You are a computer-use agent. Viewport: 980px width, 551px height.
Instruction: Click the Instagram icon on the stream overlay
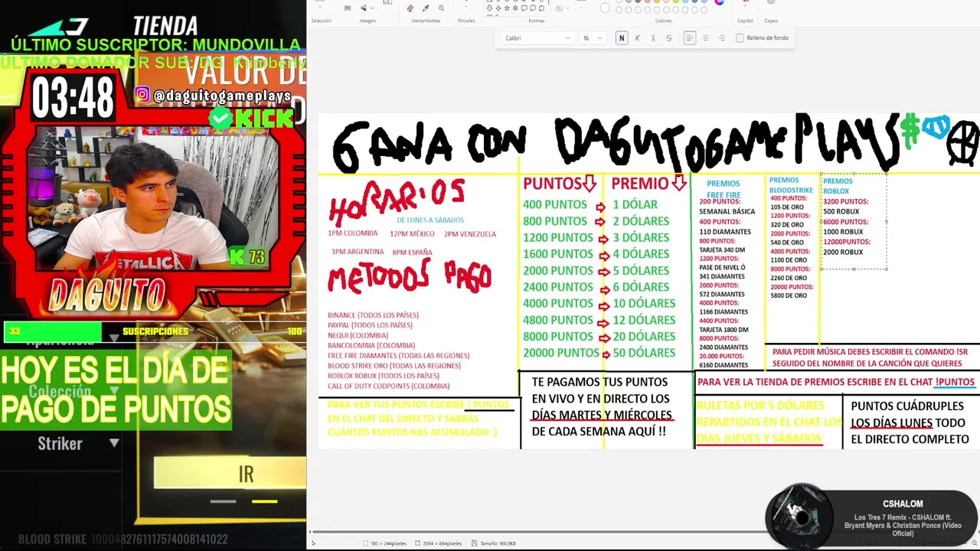click(142, 95)
